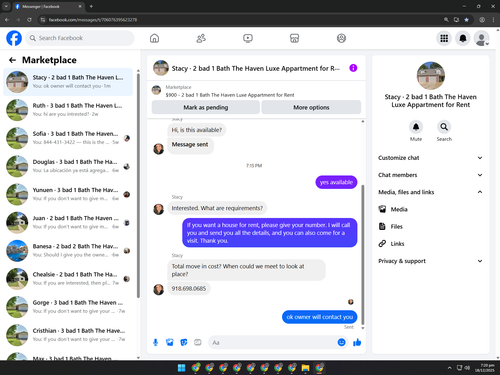Image resolution: width=500 pixels, height=375 pixels.
Task: Attach a photo with image icon
Action: (170, 342)
